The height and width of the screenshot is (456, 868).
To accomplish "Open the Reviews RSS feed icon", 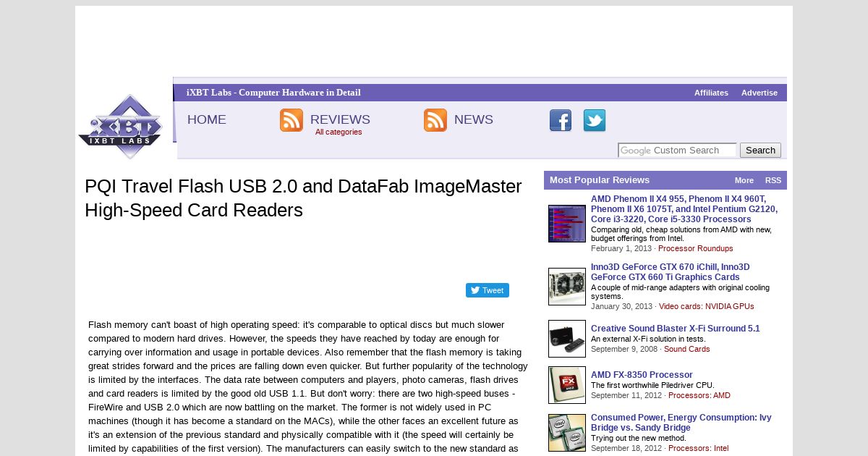I will 292,120.
